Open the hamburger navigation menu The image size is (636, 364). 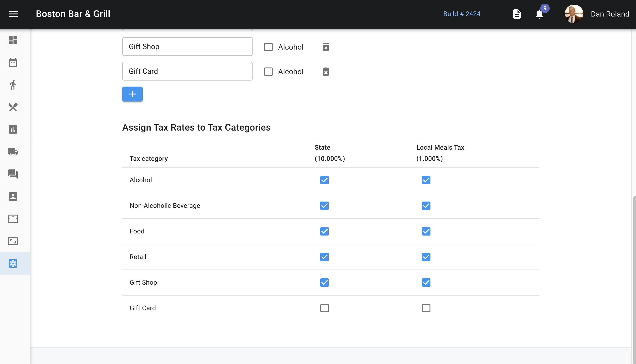(14, 14)
